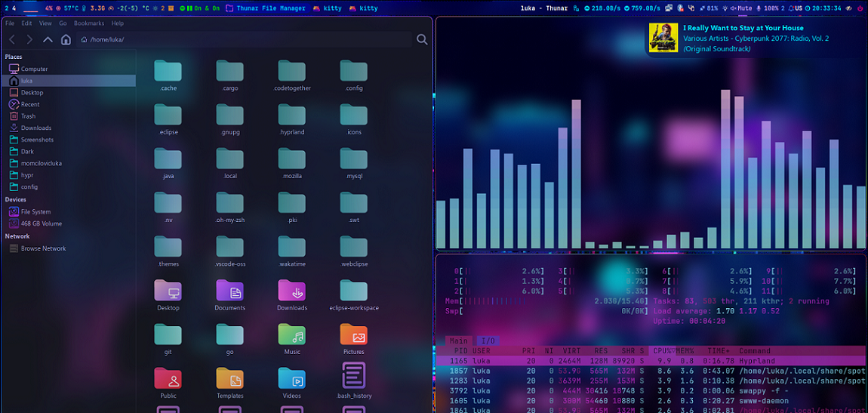Viewport: 868px width, 413px height.
Task: Go back using the back arrow
Action: click(12, 39)
